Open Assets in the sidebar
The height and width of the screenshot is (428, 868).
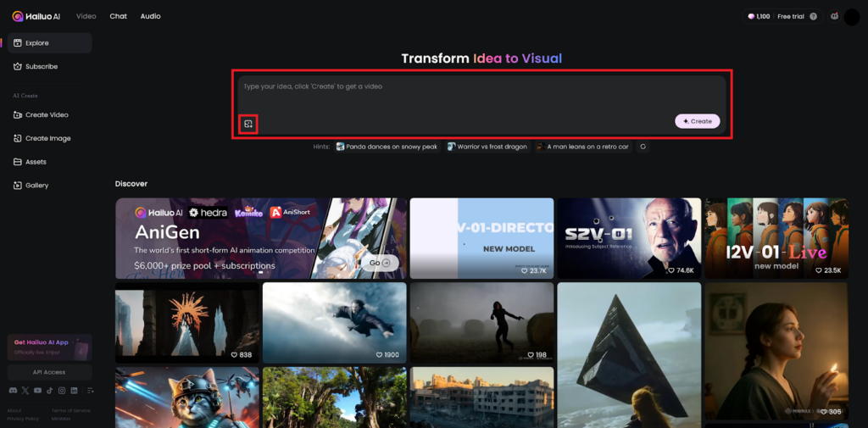[50, 162]
